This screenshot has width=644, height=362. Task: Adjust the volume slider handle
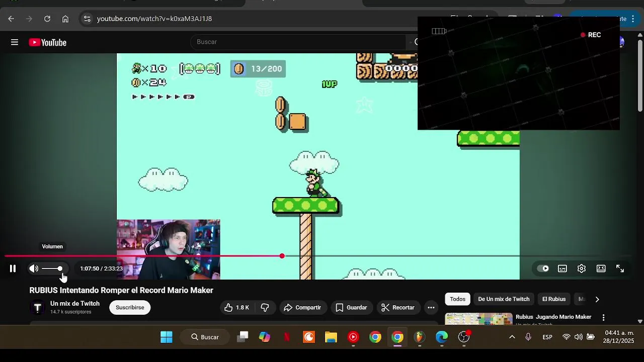tap(60, 268)
